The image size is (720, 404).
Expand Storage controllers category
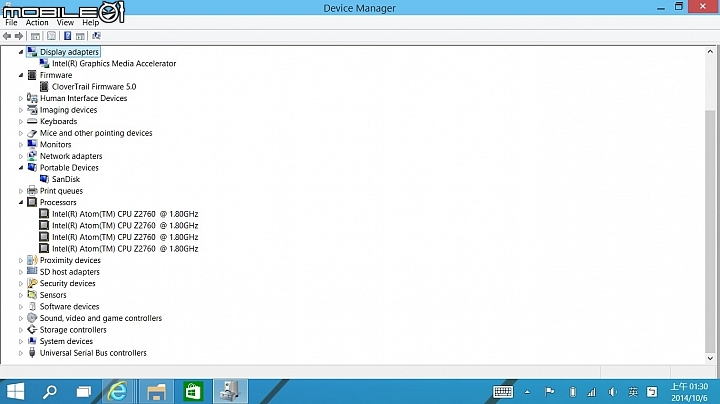coord(21,330)
